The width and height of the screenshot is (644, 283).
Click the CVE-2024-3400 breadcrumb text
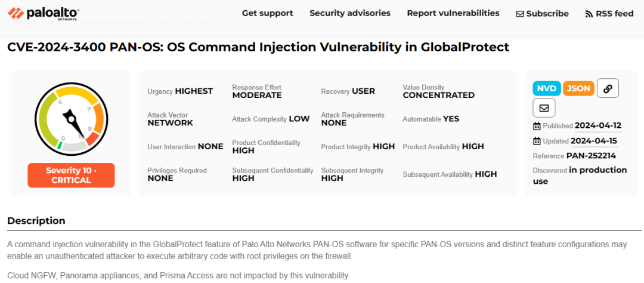click(183, 23)
